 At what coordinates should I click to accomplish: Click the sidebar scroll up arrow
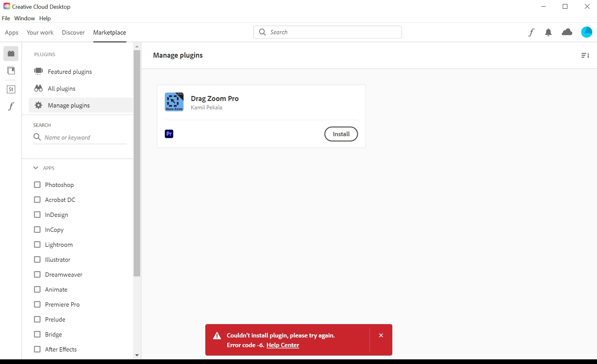click(137, 46)
